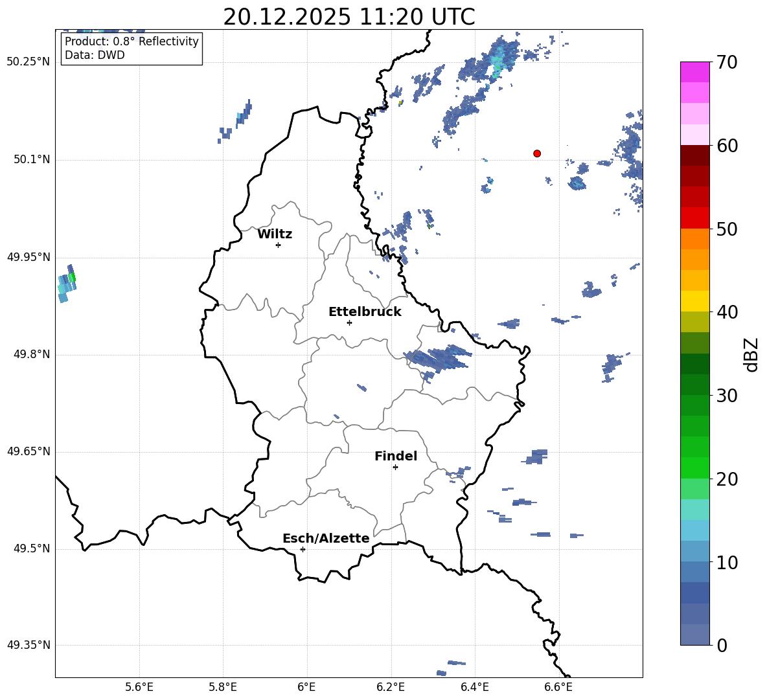Click the 60 tick on the colorbar

coord(726,146)
